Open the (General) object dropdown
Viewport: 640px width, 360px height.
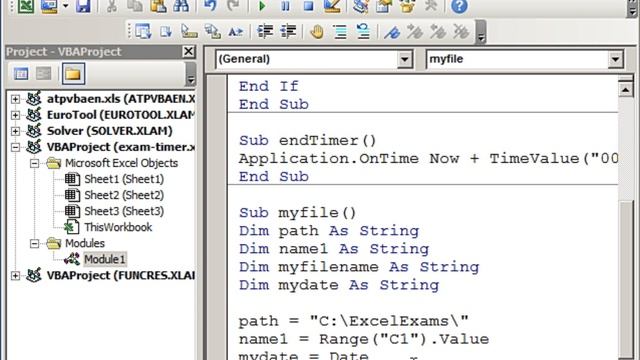pos(404,60)
